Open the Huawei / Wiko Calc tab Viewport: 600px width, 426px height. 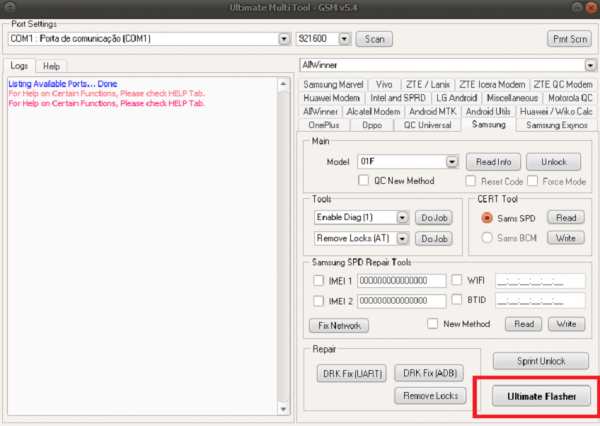click(556, 112)
